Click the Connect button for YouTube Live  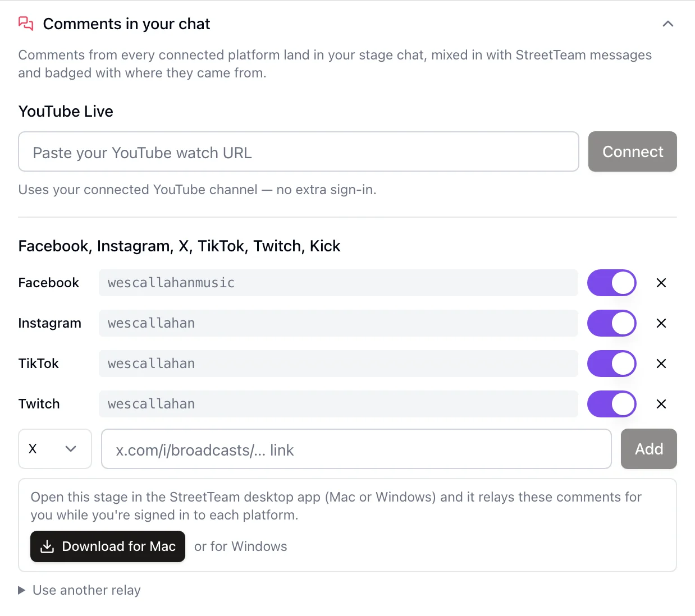coord(633,151)
